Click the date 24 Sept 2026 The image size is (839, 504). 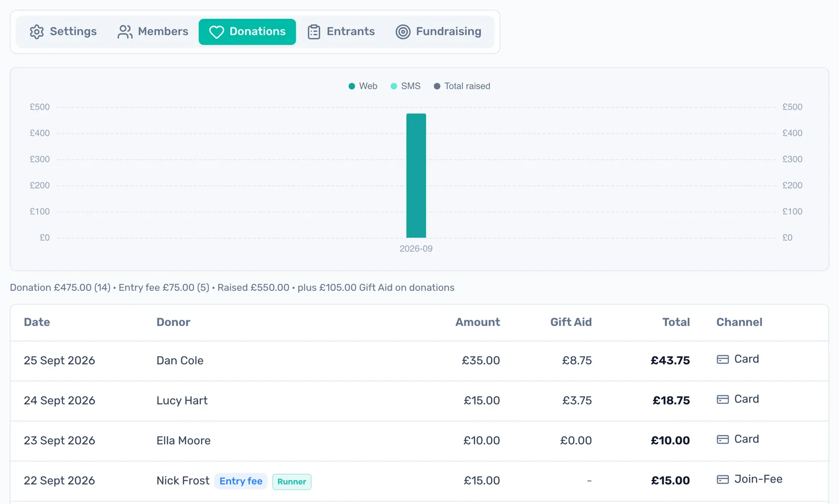click(x=59, y=400)
